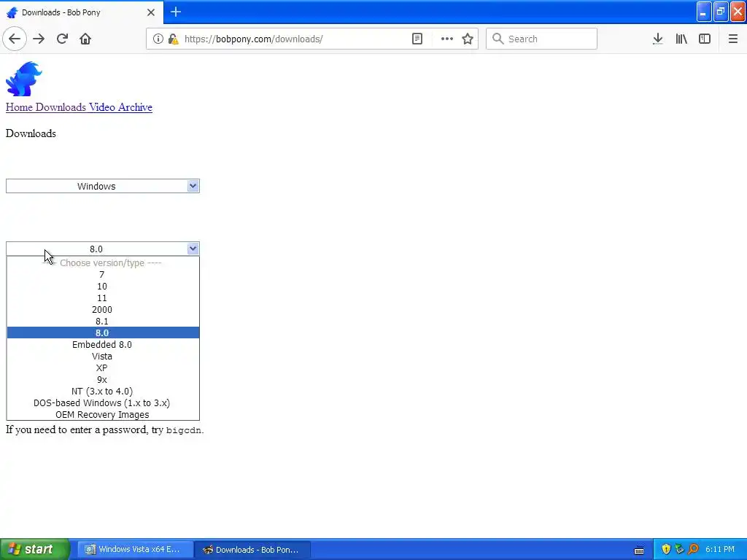Click the padlock warning icon in address bar
Image resolution: width=747 pixels, height=560 pixels.
[x=173, y=39]
